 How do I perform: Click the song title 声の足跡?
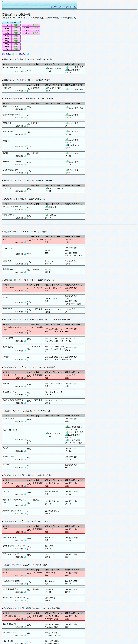click(x=6, y=491)
